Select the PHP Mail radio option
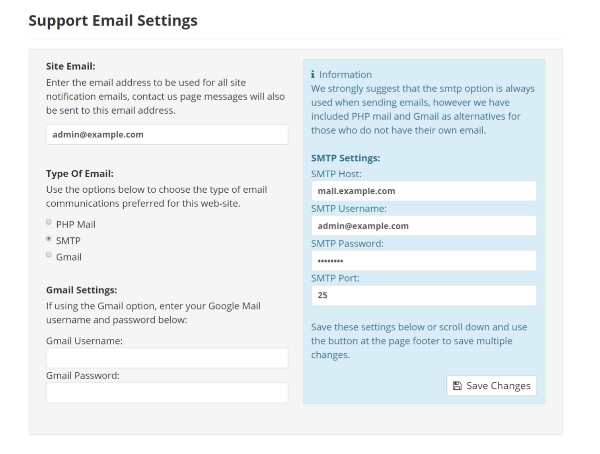600x454 pixels. tap(49, 223)
